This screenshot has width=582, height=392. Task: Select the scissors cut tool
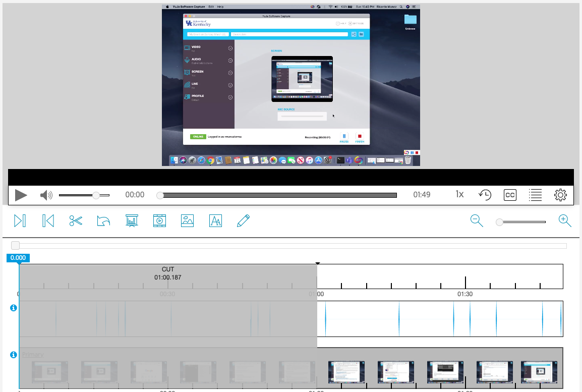pos(76,221)
